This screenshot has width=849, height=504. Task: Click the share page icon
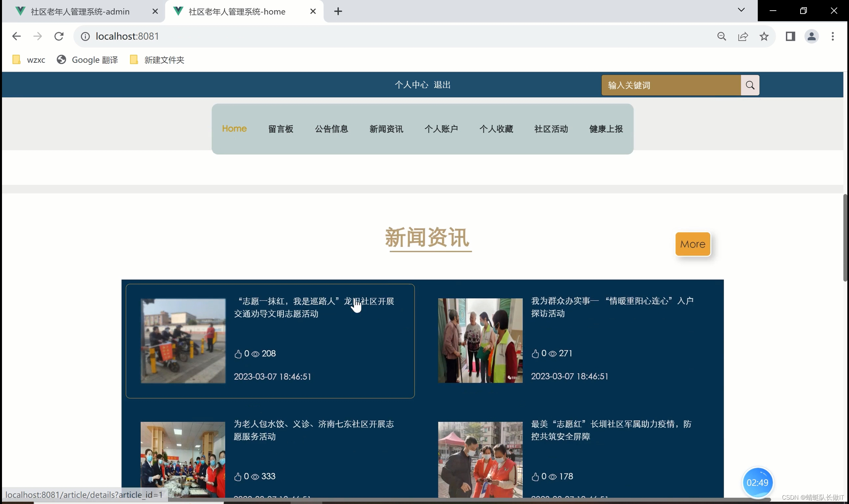point(743,36)
